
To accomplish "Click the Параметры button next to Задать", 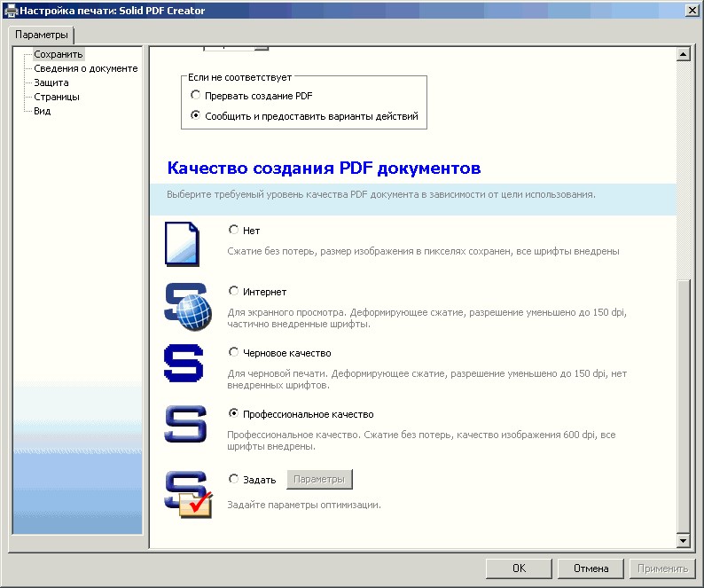I will (319, 479).
